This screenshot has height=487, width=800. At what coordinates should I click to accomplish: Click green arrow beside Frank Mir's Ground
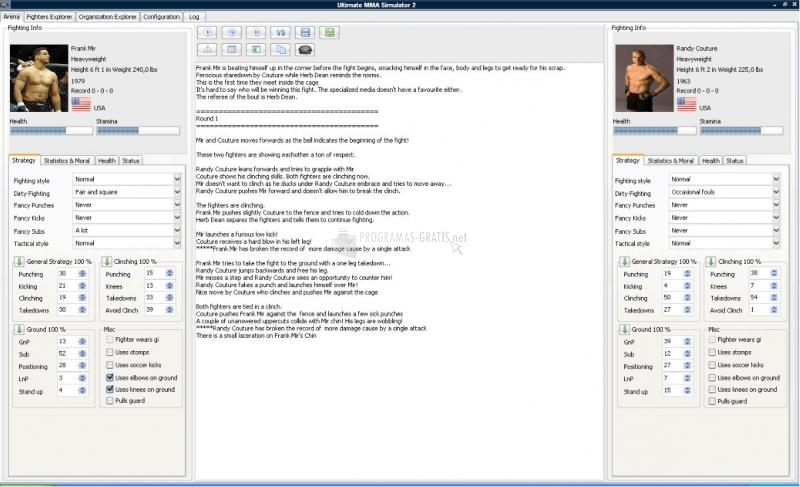coord(19,329)
